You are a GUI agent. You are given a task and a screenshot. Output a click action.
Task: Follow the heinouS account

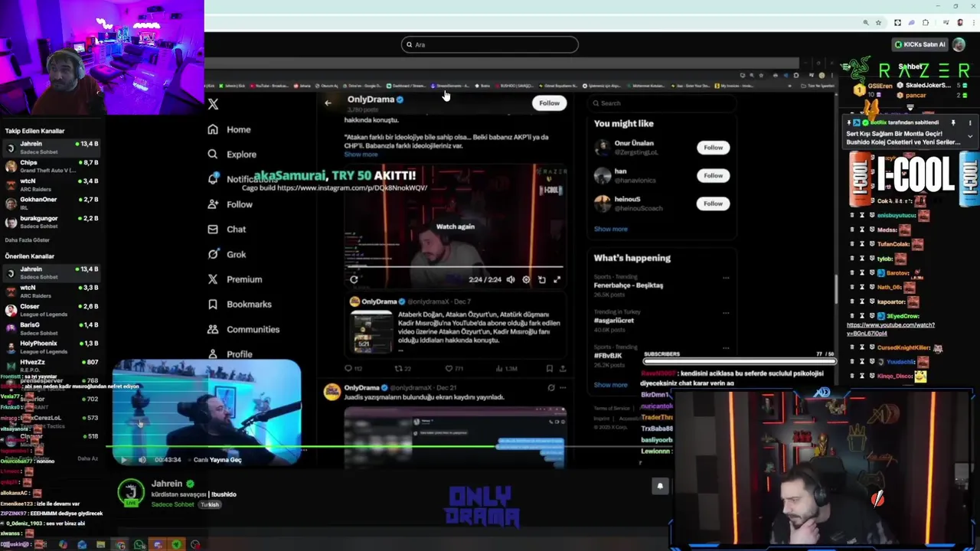[713, 203]
